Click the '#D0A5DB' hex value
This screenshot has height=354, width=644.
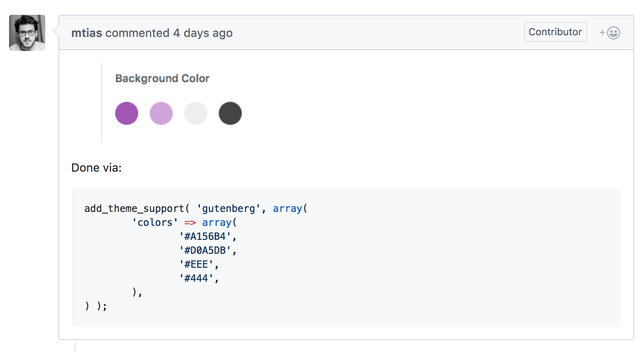(x=205, y=251)
